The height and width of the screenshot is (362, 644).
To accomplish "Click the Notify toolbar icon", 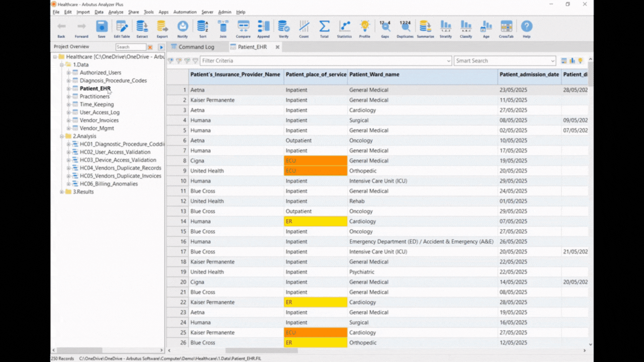I will 183,29.
